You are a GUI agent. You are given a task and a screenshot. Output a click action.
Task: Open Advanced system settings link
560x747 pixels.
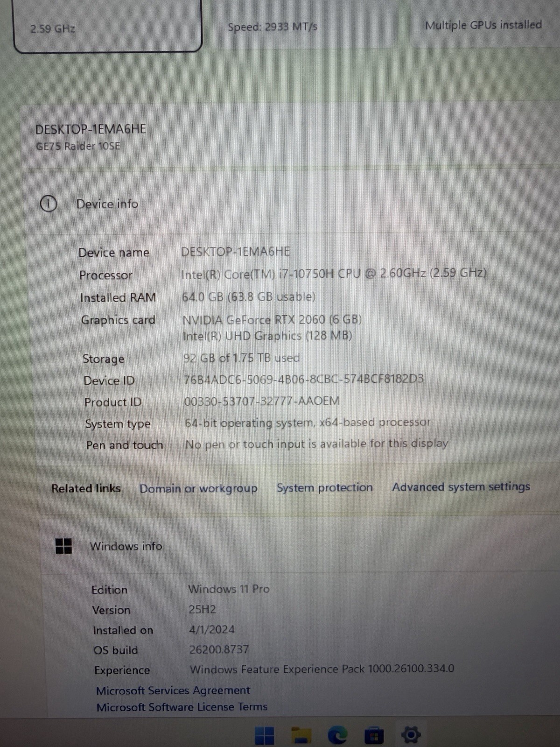click(x=461, y=486)
